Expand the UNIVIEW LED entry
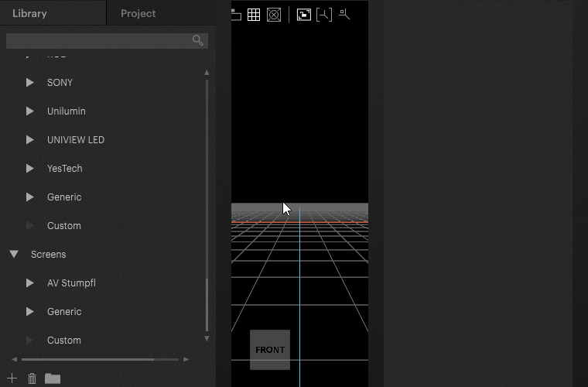The height and width of the screenshot is (387, 588). click(x=30, y=140)
